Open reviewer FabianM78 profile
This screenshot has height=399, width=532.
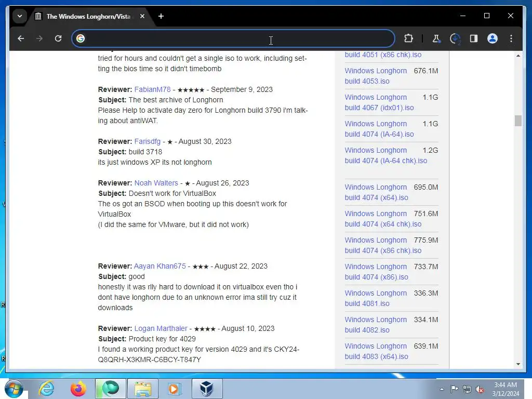click(x=152, y=89)
